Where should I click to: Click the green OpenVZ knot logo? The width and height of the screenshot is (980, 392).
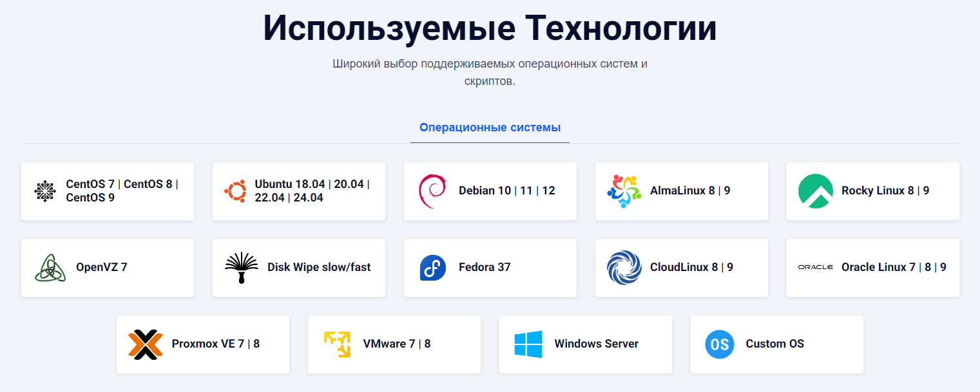coord(50,268)
